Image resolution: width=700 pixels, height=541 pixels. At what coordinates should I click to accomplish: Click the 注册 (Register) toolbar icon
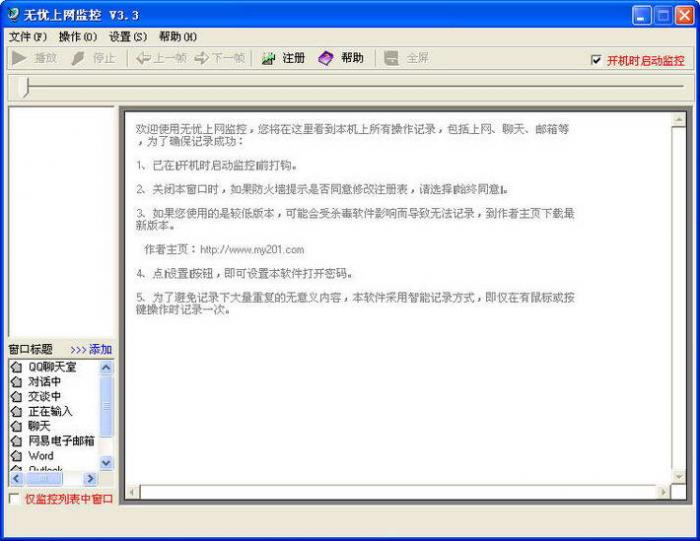[x=268, y=59]
